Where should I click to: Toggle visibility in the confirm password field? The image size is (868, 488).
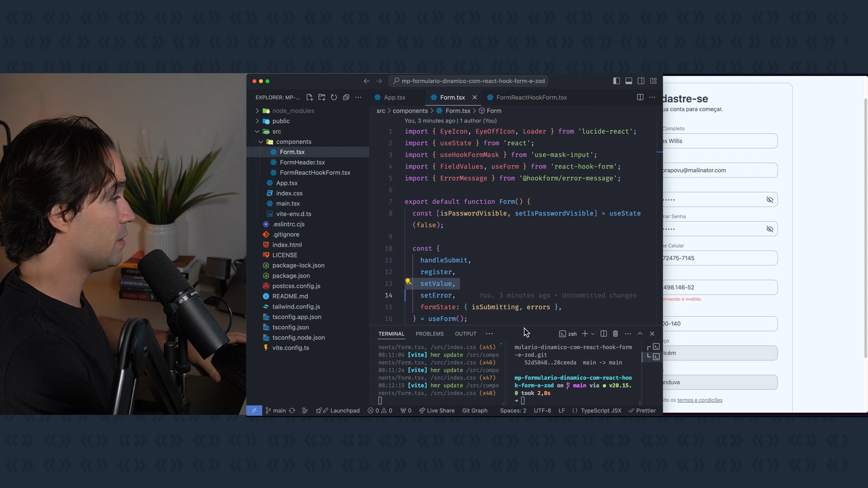[769, 229]
